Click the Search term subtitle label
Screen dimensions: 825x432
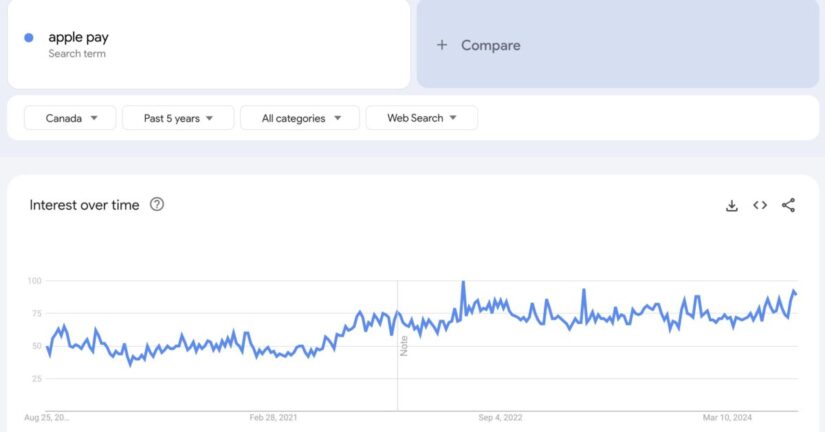coord(77,54)
